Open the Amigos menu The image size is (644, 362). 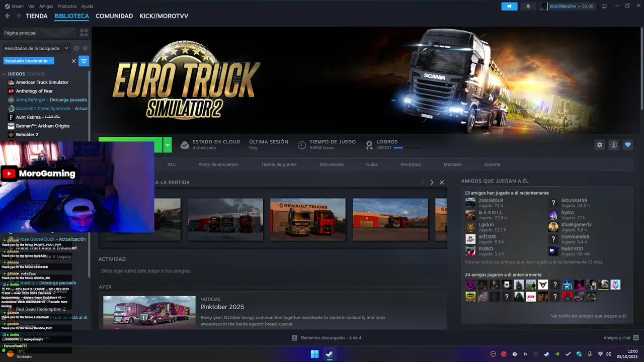[x=46, y=6]
